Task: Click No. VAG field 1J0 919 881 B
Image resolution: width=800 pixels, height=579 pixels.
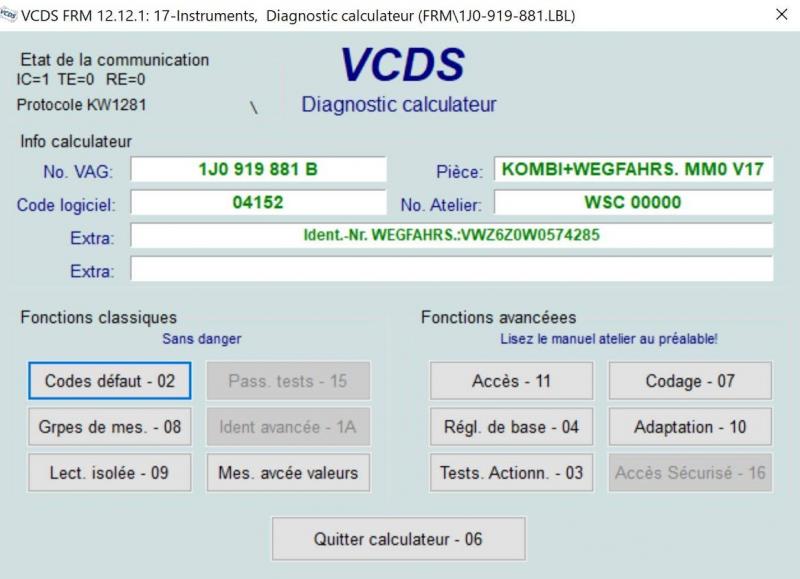Action: coord(258,169)
